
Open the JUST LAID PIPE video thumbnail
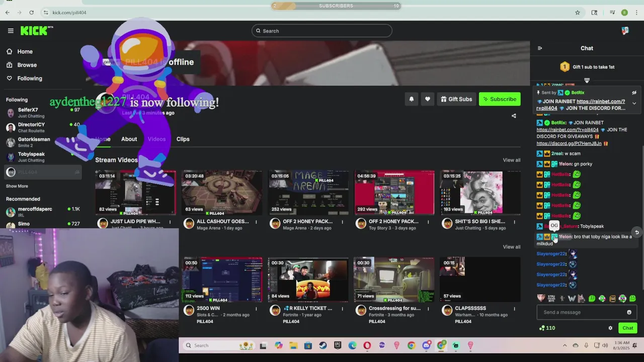(136, 193)
